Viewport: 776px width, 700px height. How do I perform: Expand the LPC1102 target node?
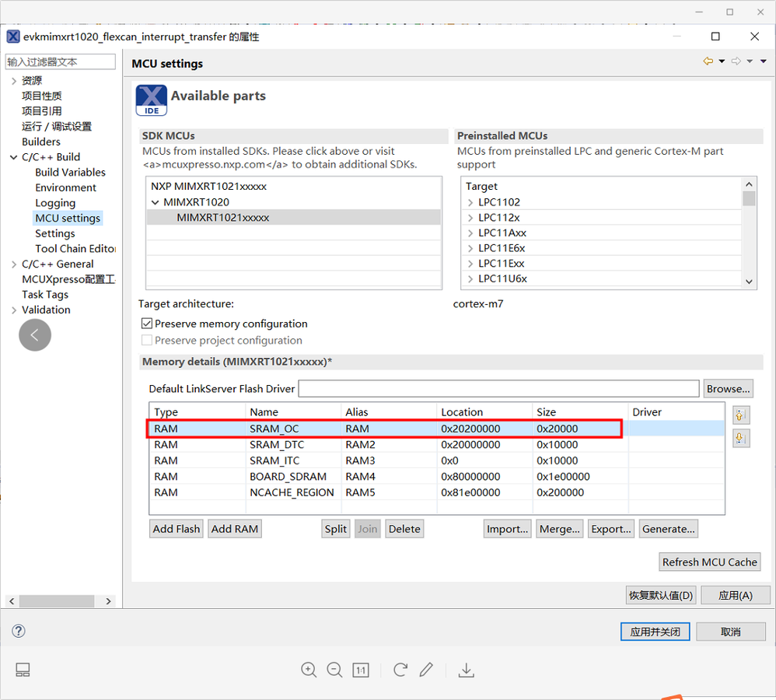tap(470, 202)
